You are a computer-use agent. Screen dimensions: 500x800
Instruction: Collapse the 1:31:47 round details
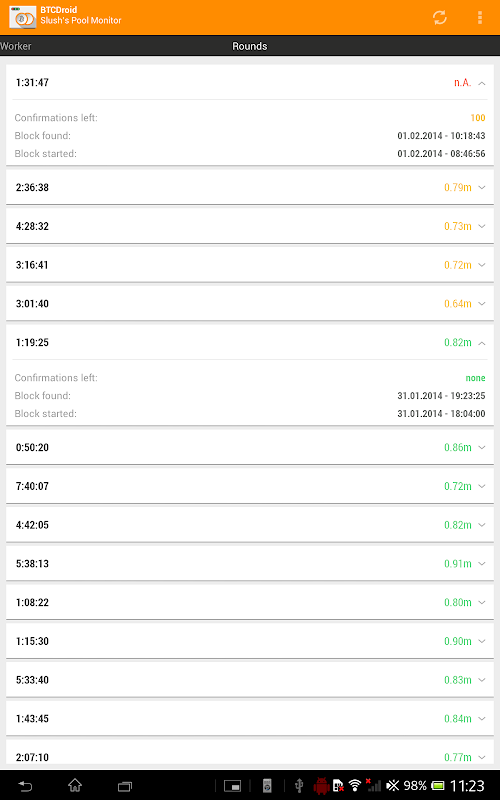(x=482, y=83)
